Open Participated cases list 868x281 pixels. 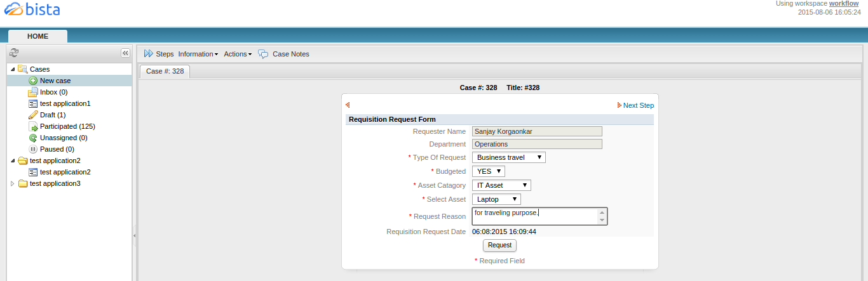[67, 126]
